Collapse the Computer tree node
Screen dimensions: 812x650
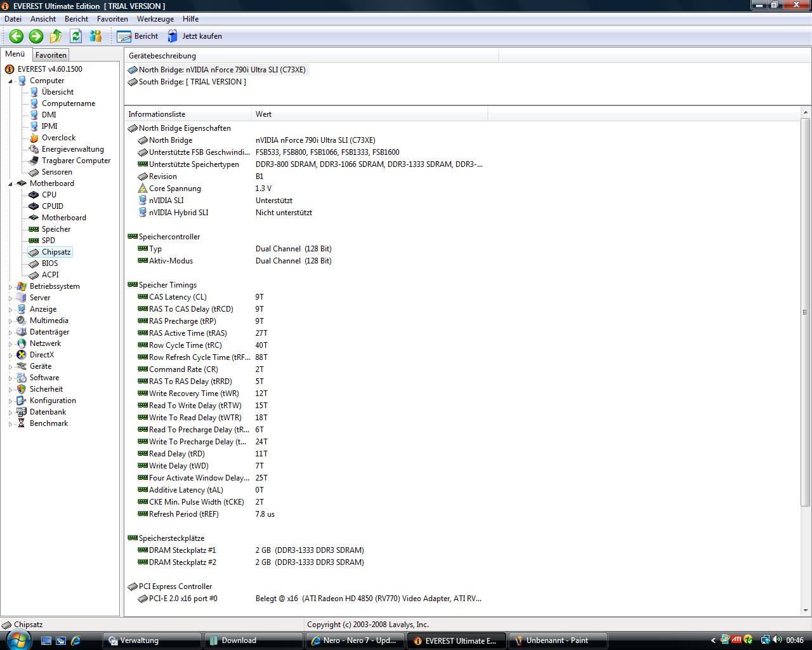[10, 81]
